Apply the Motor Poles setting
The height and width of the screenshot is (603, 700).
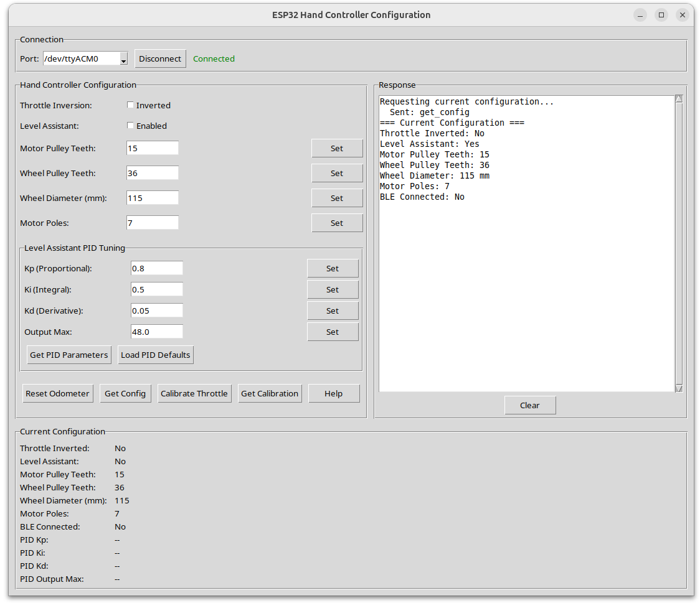pyautogui.click(x=337, y=223)
